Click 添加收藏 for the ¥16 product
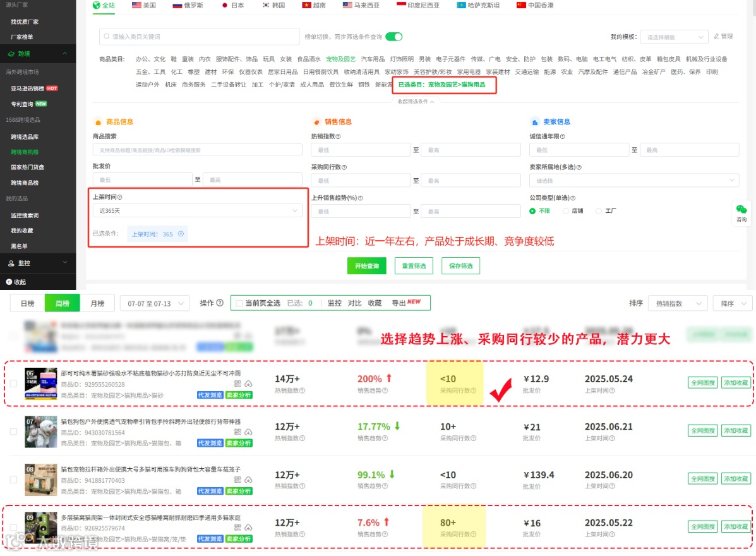The width and height of the screenshot is (756, 556). (x=736, y=526)
